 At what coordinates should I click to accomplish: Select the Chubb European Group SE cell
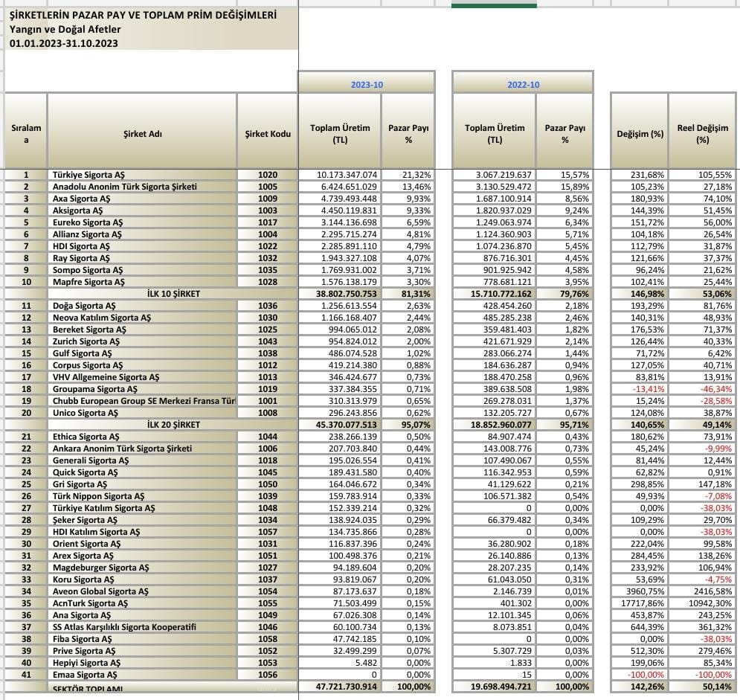click(x=142, y=401)
